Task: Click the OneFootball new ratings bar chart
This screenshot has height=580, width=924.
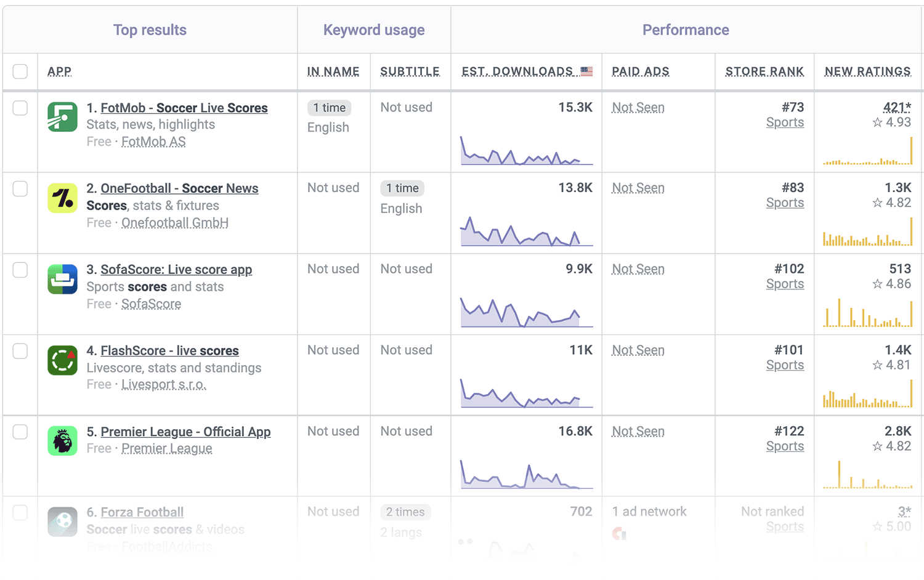Action: point(867,232)
